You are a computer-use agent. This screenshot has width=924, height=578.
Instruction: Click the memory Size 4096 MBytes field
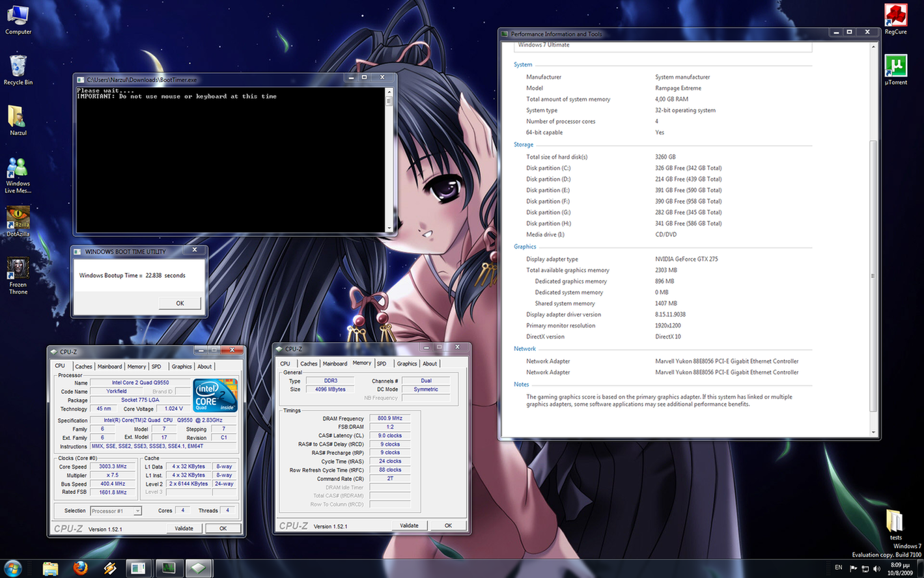[x=331, y=389]
